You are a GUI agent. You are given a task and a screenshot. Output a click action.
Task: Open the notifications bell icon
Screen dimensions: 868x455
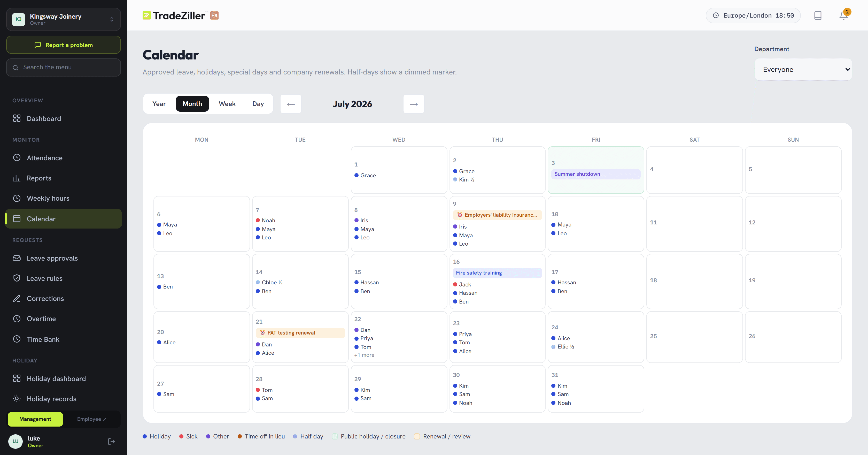pos(843,16)
